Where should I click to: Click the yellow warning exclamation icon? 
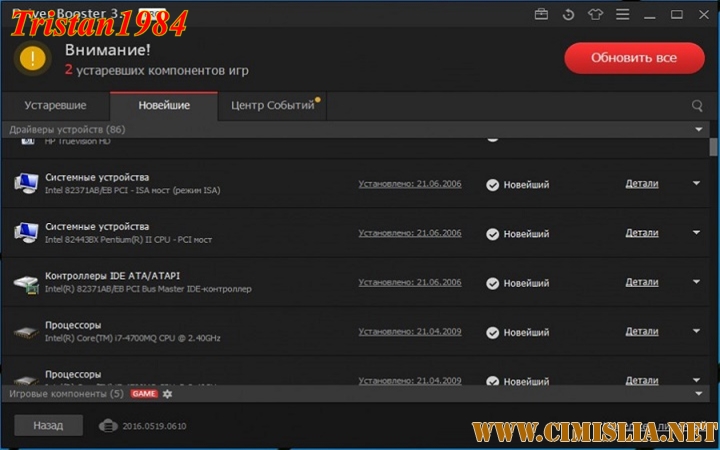coord(33,58)
